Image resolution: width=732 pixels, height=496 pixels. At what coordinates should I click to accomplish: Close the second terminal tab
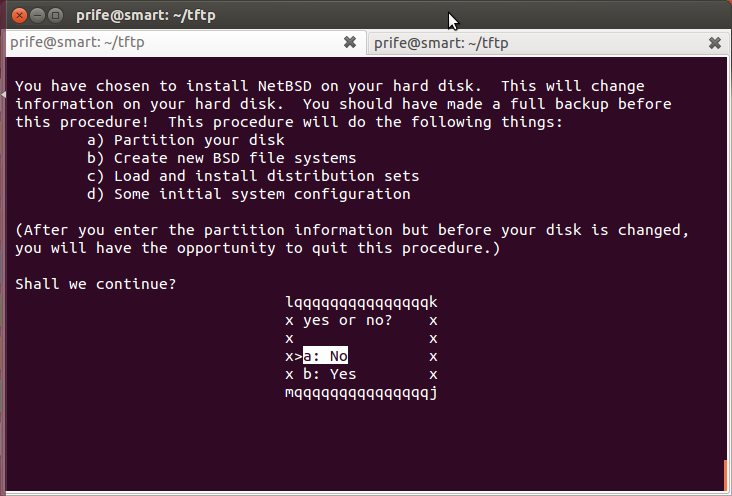tap(715, 43)
